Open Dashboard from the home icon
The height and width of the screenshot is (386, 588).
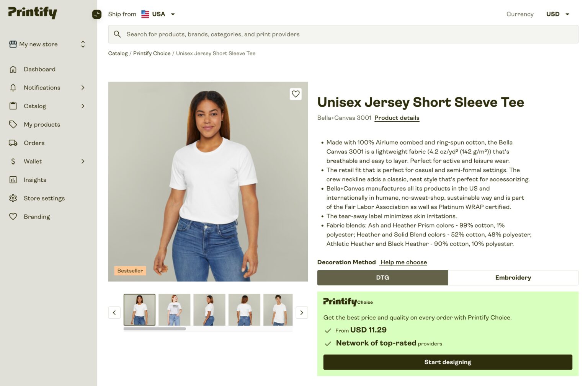pos(13,69)
